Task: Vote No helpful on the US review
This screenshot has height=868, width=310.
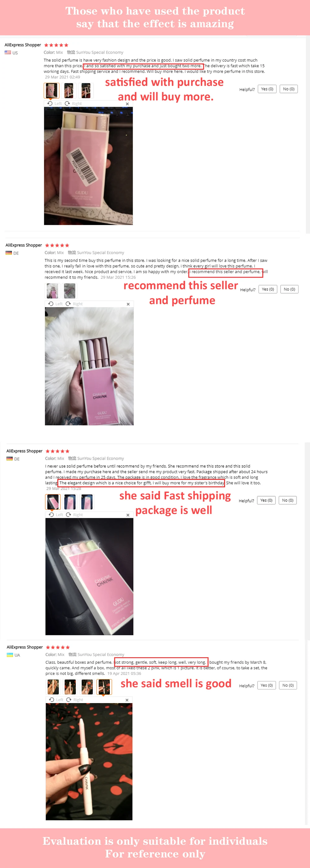Action: pyautogui.click(x=289, y=89)
